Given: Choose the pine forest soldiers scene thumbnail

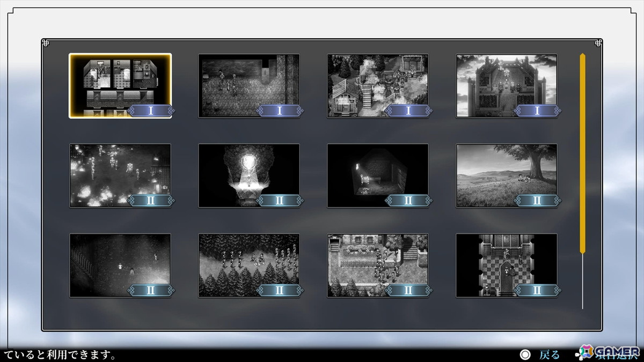Looking at the screenshot, I should 249,265.
